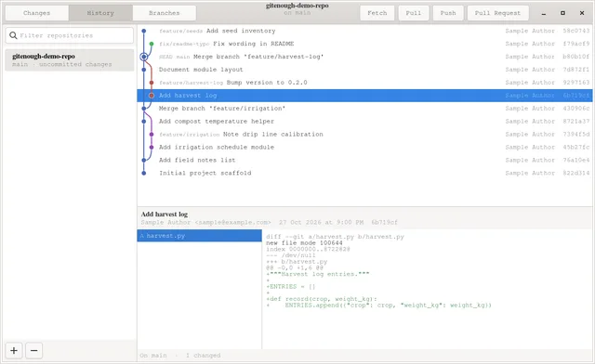Image resolution: width=595 pixels, height=364 pixels.
Task: Select gitenough-demo-repo in the sidebar
Action: 70,60
